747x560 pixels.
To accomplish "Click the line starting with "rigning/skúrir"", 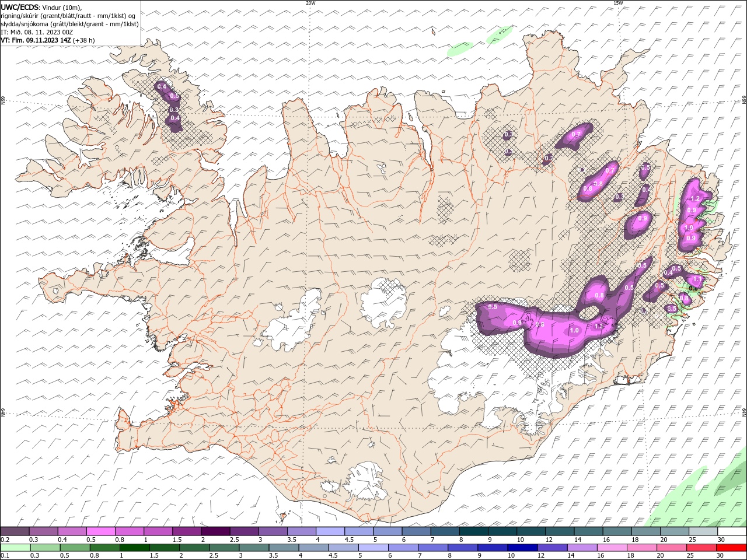I will coord(68,16).
